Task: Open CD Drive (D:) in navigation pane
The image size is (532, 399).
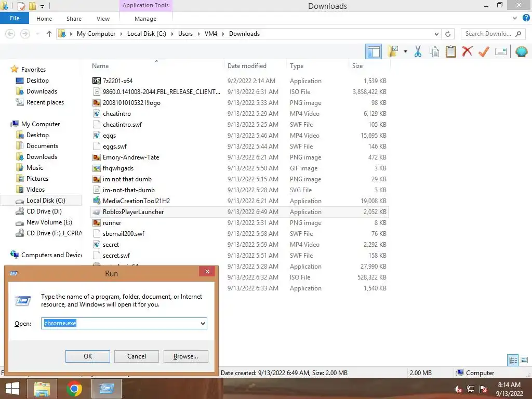Action: pyautogui.click(x=44, y=211)
